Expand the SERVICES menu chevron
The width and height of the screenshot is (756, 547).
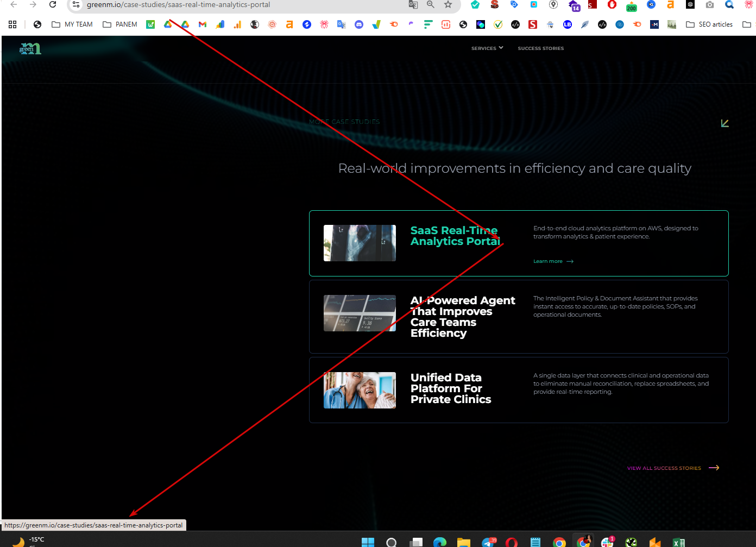pyautogui.click(x=501, y=48)
